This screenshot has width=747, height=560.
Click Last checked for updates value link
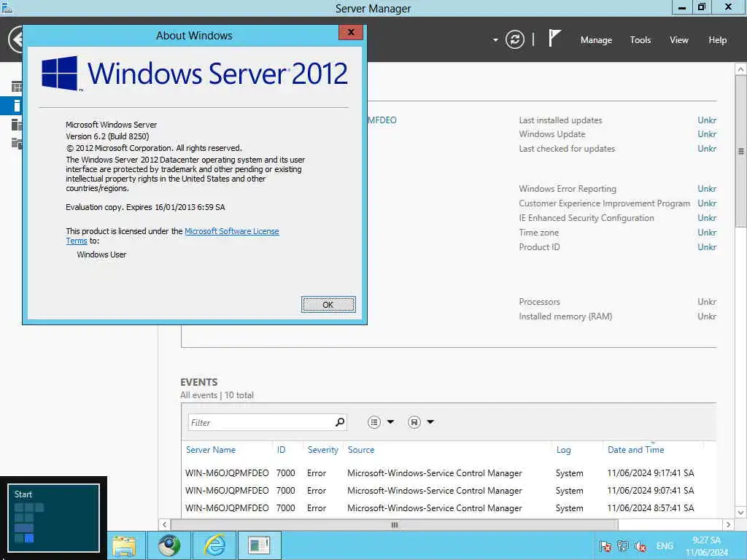point(707,149)
